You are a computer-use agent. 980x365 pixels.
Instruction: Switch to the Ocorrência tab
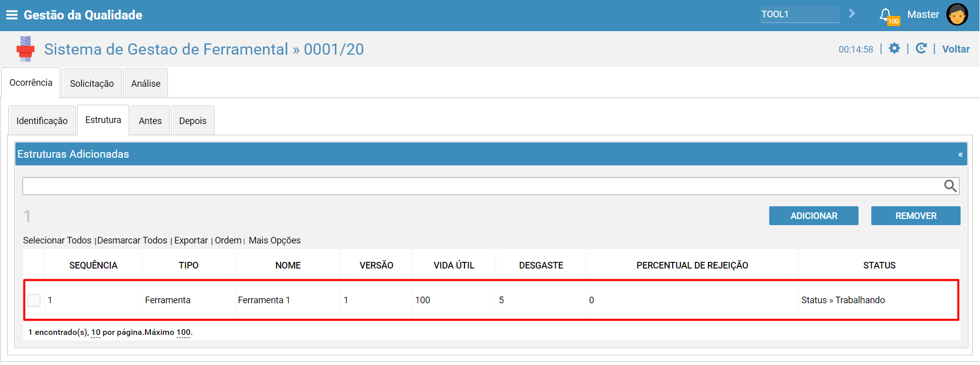coord(31,83)
